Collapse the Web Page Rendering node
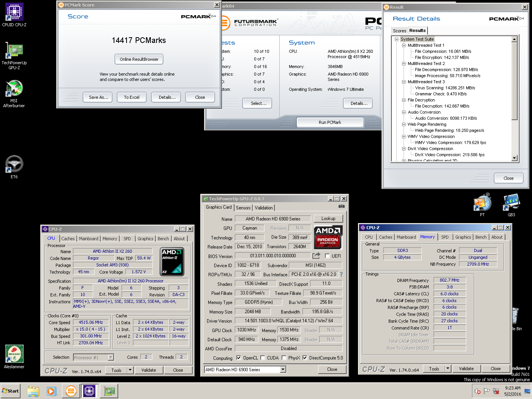 [x=404, y=124]
